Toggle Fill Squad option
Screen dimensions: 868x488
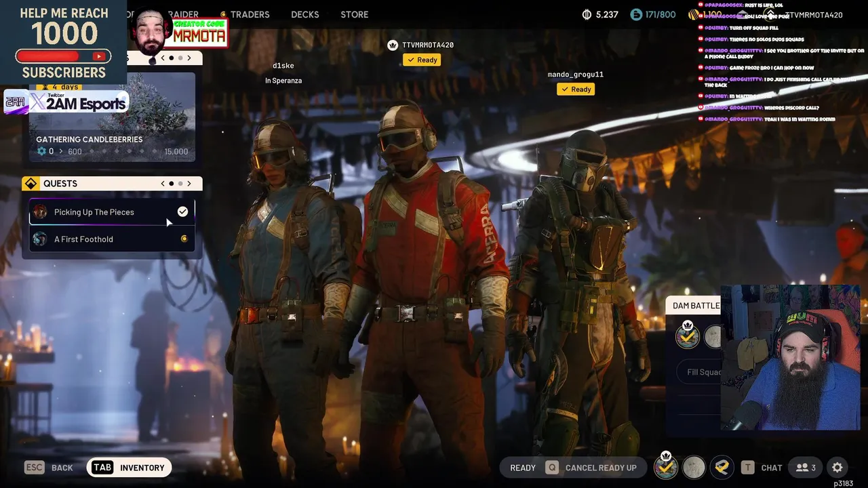click(698, 372)
